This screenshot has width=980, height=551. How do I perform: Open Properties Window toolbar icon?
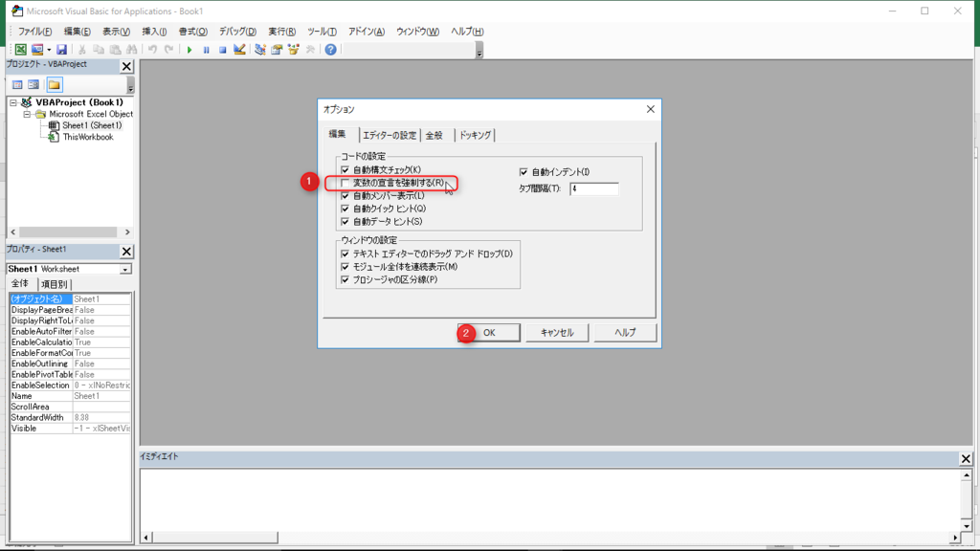(277, 50)
